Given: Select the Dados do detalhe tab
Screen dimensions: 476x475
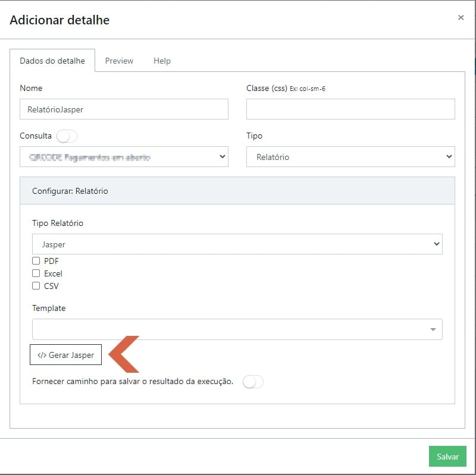Looking at the screenshot, I should click(52, 61).
